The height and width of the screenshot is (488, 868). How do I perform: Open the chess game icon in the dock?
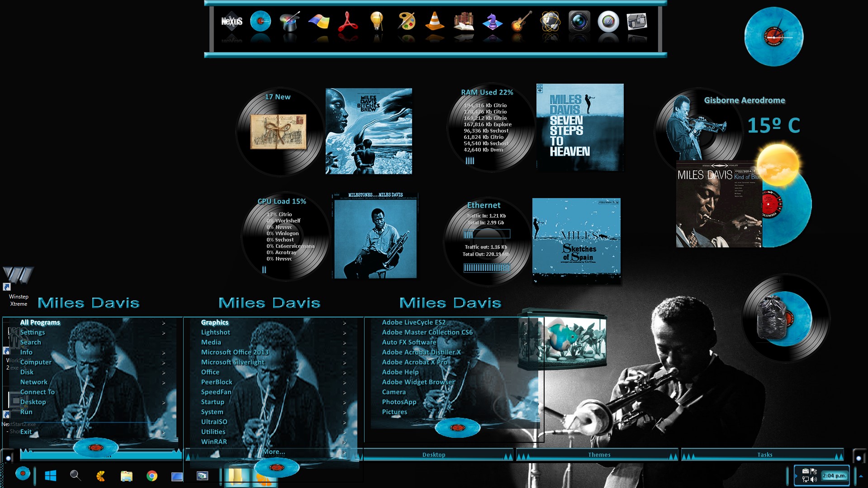pos(492,21)
